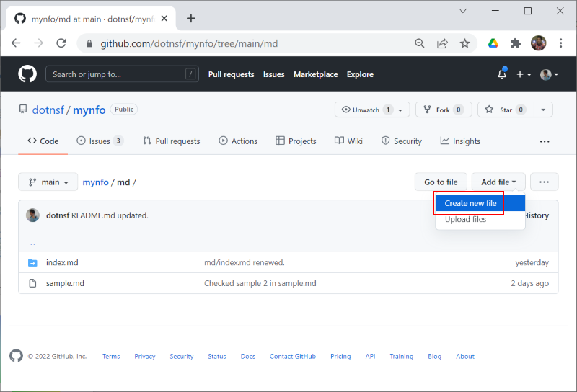Open md/index.md renewed commit link
This screenshot has height=392, width=577.
pyautogui.click(x=245, y=262)
